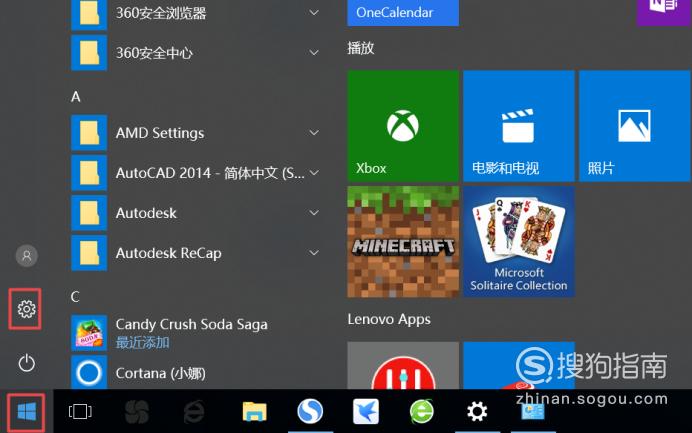Viewport: 692px width, 433px height.
Task: Jump via the letter A header
Action: [75, 97]
